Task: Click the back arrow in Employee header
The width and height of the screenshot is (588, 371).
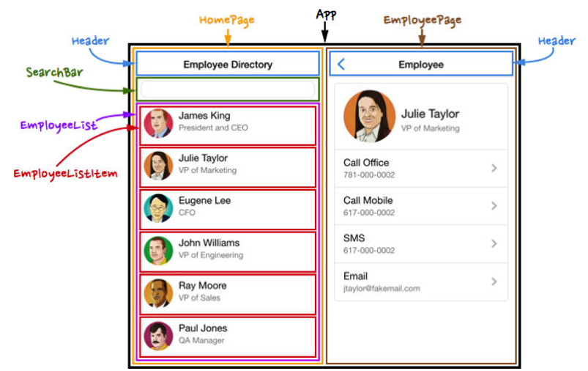Action: (341, 65)
